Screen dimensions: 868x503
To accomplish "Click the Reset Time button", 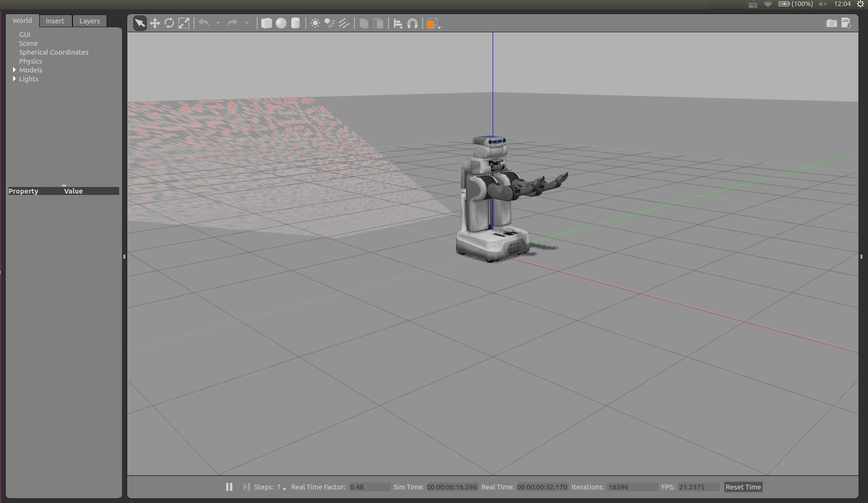I will [743, 487].
